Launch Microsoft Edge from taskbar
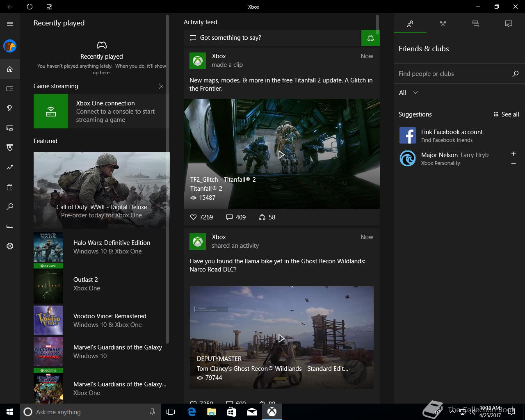The height and width of the screenshot is (420, 525). point(192,412)
